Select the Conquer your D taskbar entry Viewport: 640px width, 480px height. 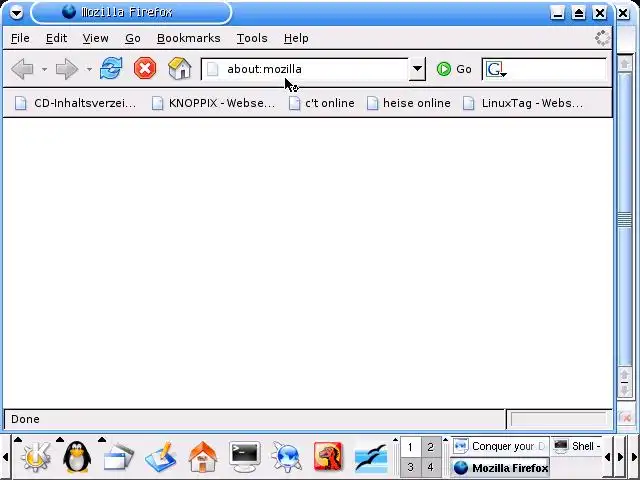point(500,447)
